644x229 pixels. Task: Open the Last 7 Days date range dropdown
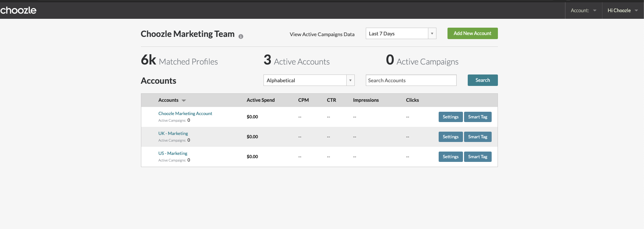pyautogui.click(x=401, y=34)
